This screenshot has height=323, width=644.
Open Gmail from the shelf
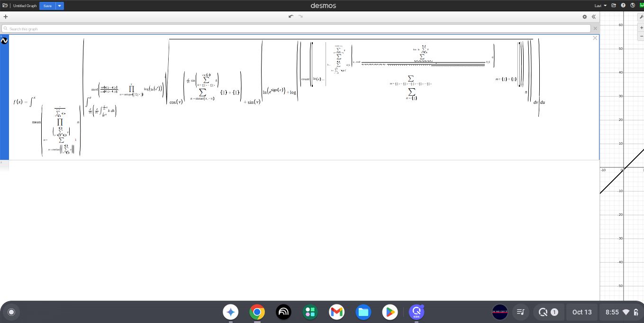(x=336, y=312)
